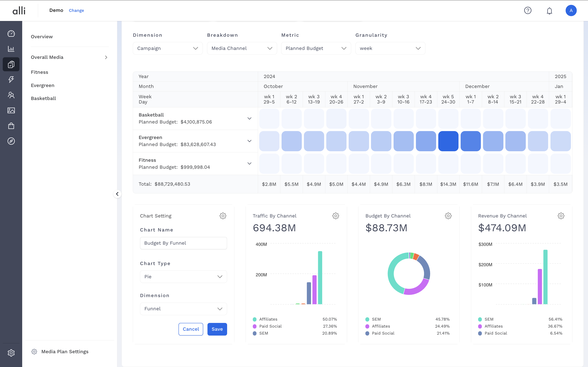Screen dimensions: 588x367
Task: Open the lightning bolt actions icon
Action: point(11,79)
